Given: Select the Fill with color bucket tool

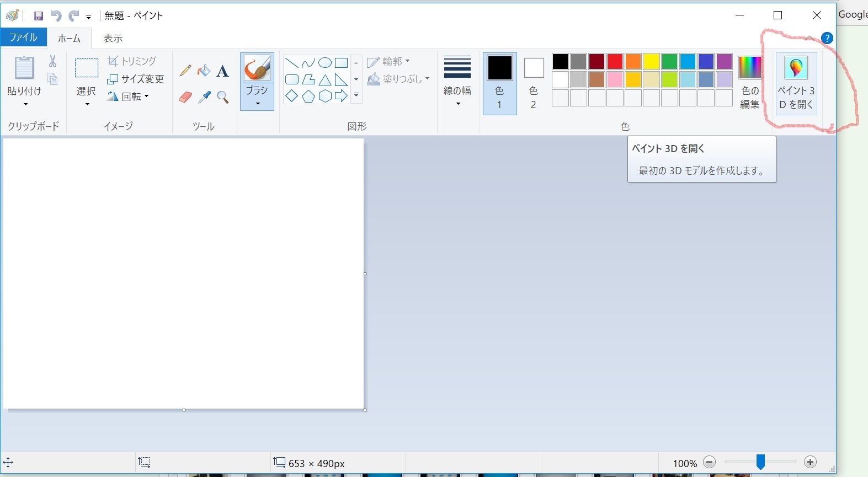Looking at the screenshot, I should click(x=204, y=71).
